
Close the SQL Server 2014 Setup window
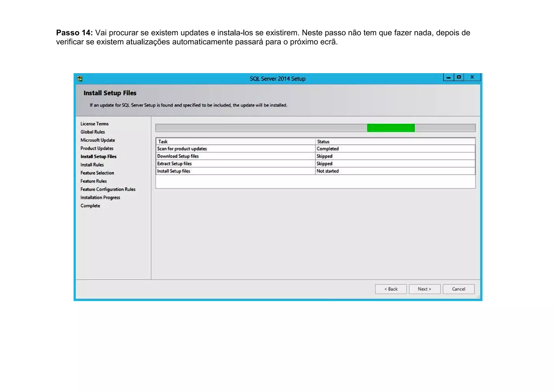[x=472, y=77]
